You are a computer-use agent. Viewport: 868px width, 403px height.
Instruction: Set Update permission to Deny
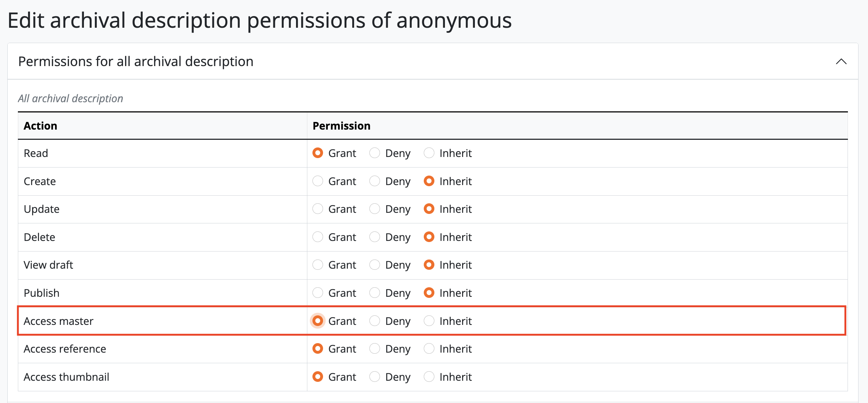[375, 209]
